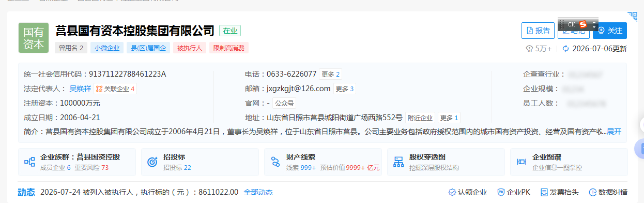Click the 在业 status badge
The image size is (644, 203).
[230, 31]
